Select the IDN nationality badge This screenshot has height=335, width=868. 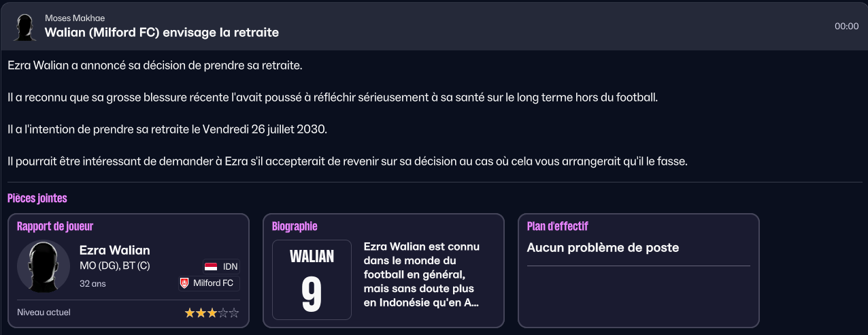[220, 266]
